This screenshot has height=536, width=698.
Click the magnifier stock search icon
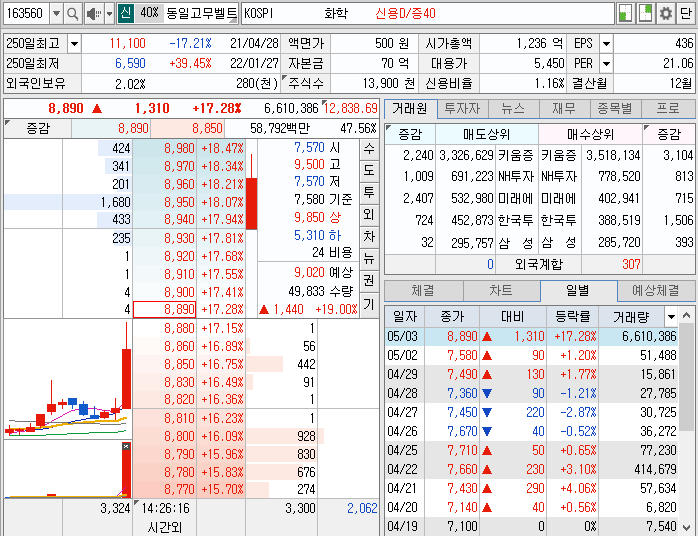pos(72,14)
